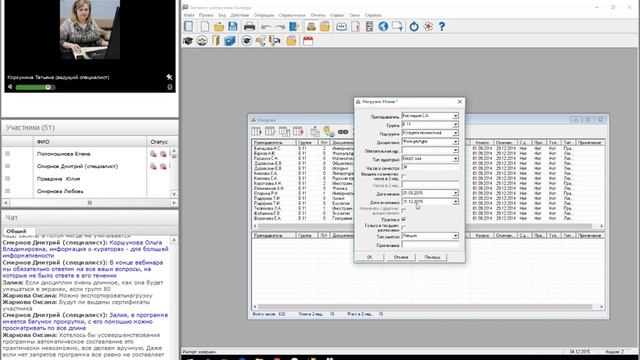Screen dimensions: 640x360
Task: Select checkbox next to Полоношнова Елена
Action: tap(7, 153)
